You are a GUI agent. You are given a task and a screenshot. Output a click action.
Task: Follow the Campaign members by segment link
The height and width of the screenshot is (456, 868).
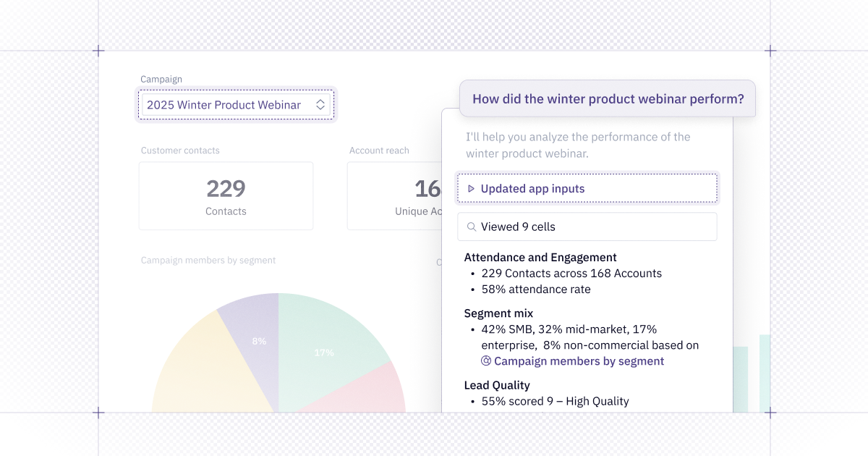579,360
